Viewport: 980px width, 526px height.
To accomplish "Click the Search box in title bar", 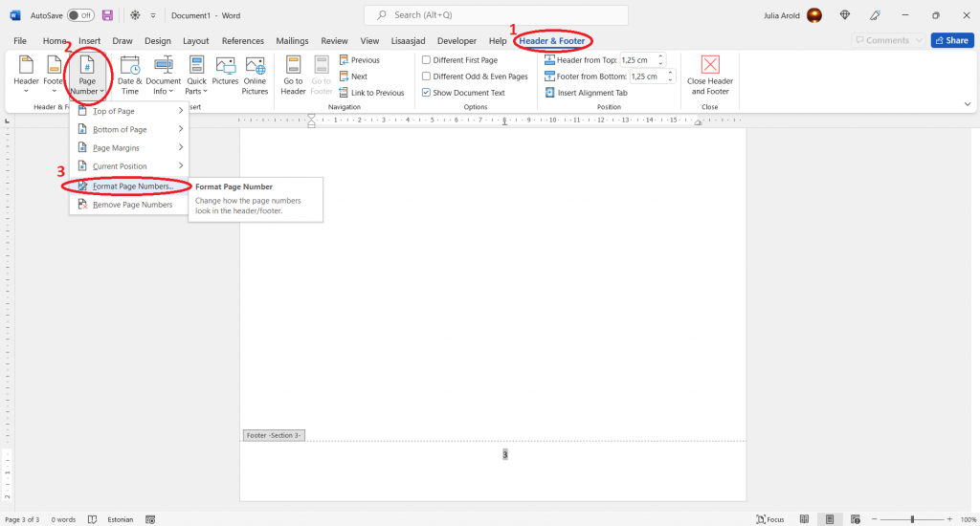I will [496, 15].
